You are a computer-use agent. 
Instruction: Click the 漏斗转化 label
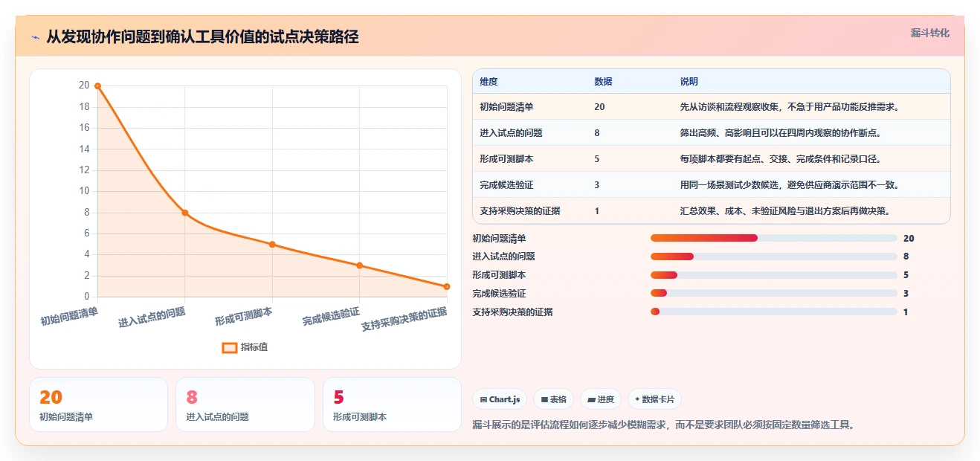click(x=929, y=33)
